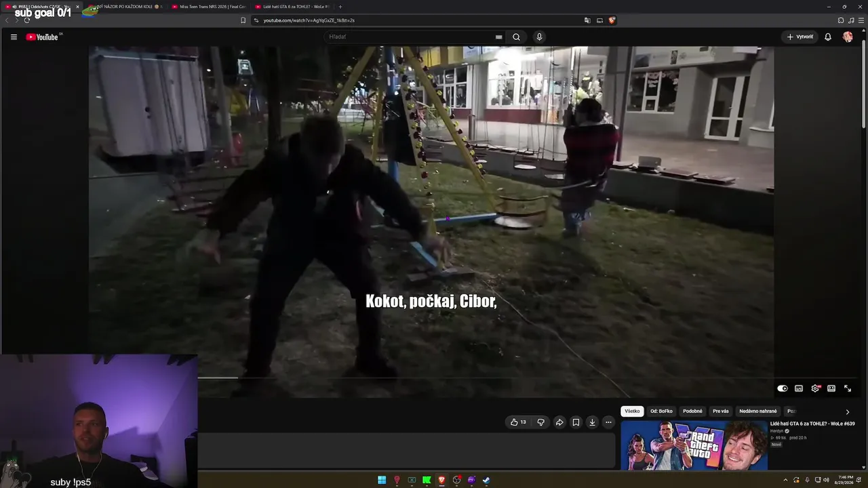Click the 'Vytvoriť' create button

(800, 37)
